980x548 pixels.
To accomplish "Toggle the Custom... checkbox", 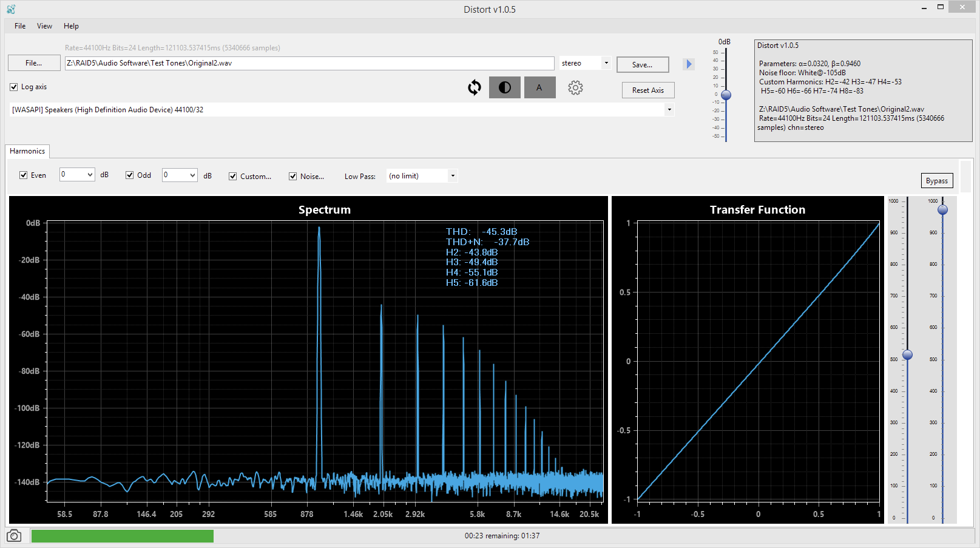I will coord(232,177).
